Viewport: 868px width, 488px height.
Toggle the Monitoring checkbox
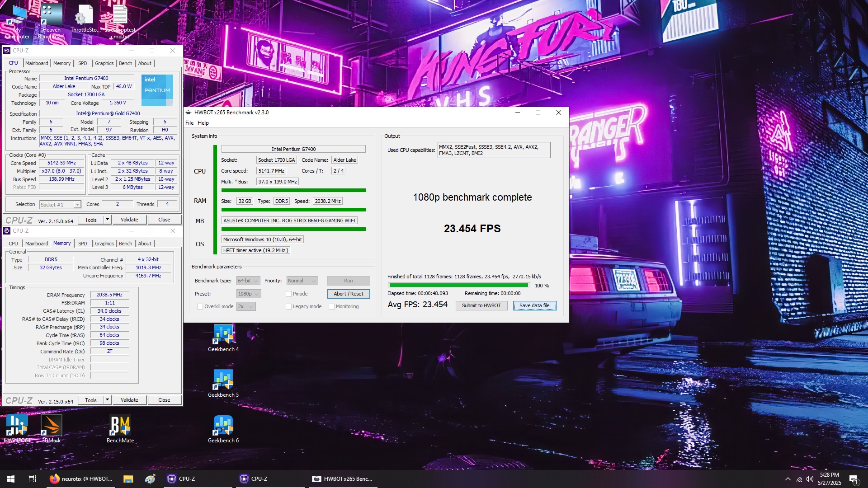[x=331, y=306]
